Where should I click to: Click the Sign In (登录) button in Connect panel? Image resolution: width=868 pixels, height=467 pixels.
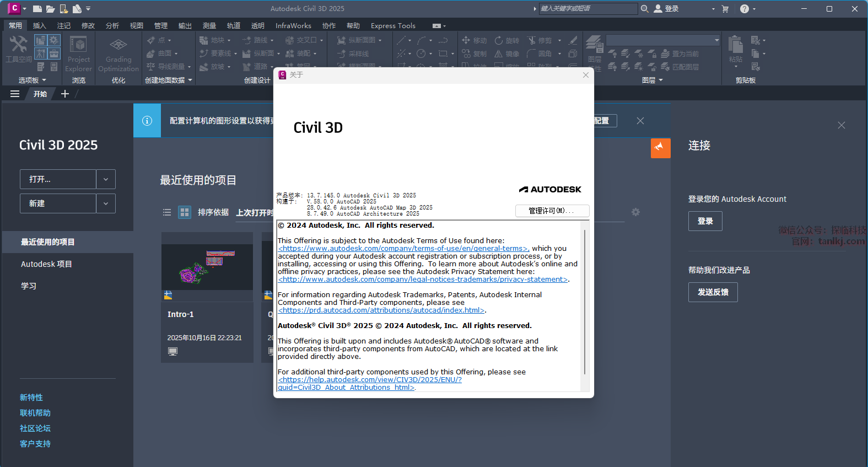[x=705, y=221]
